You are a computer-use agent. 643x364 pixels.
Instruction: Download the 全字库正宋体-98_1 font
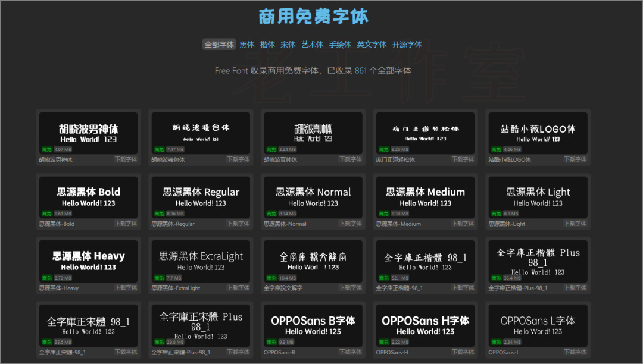point(126,352)
